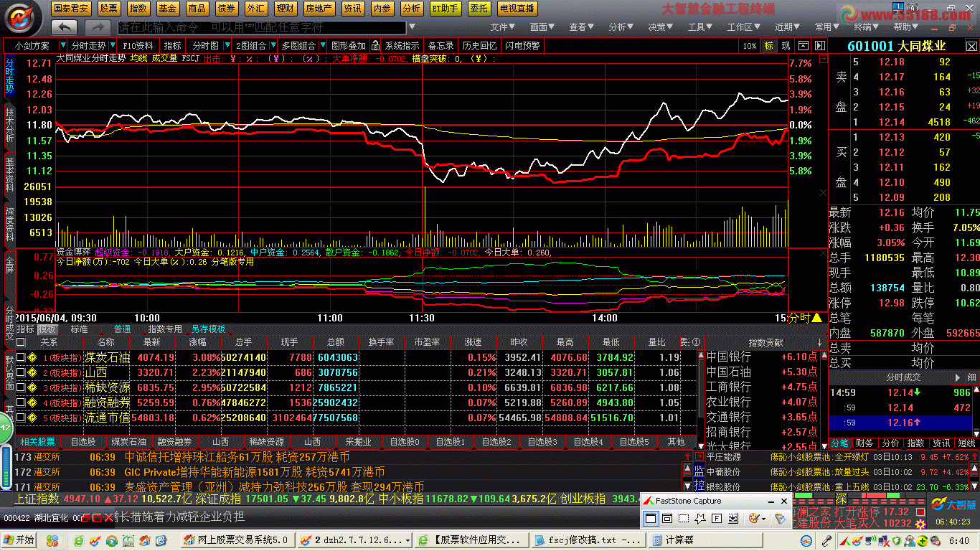Viewport: 980px width, 551px height.
Task: Click the 大智慧 logo at bottom right
Action: pos(955,504)
